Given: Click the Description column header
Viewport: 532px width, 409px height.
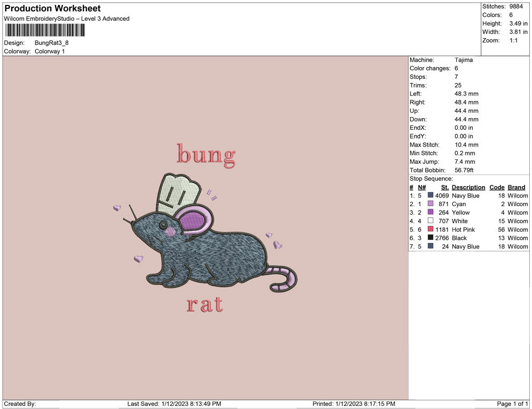Looking at the screenshot, I should coord(468,187).
